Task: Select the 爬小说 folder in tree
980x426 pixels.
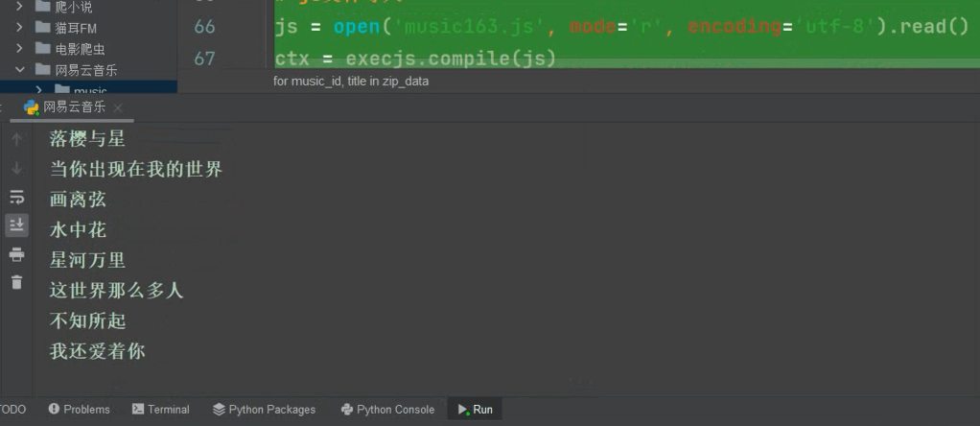Action: pos(73,7)
